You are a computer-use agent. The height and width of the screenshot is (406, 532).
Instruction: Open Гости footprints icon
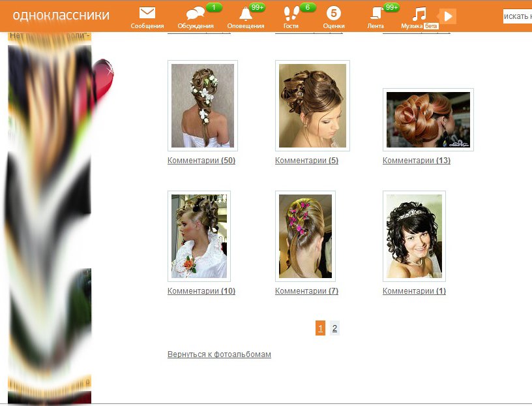pos(291,14)
